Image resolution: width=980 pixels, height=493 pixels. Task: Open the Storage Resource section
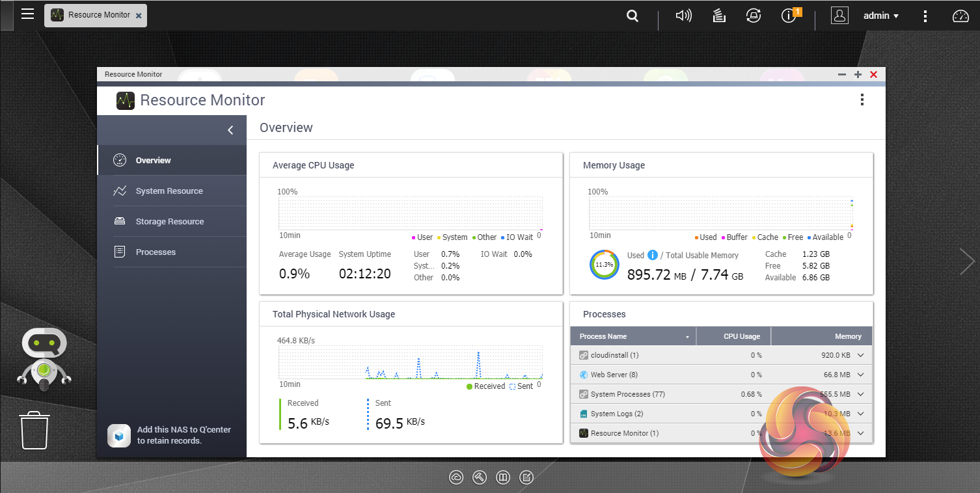click(169, 222)
